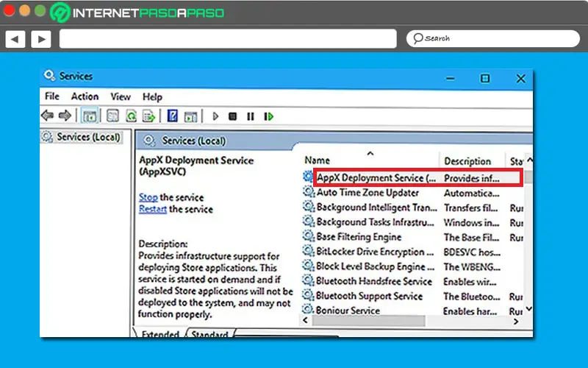Click the Refresh toolbar icon

[131, 116]
